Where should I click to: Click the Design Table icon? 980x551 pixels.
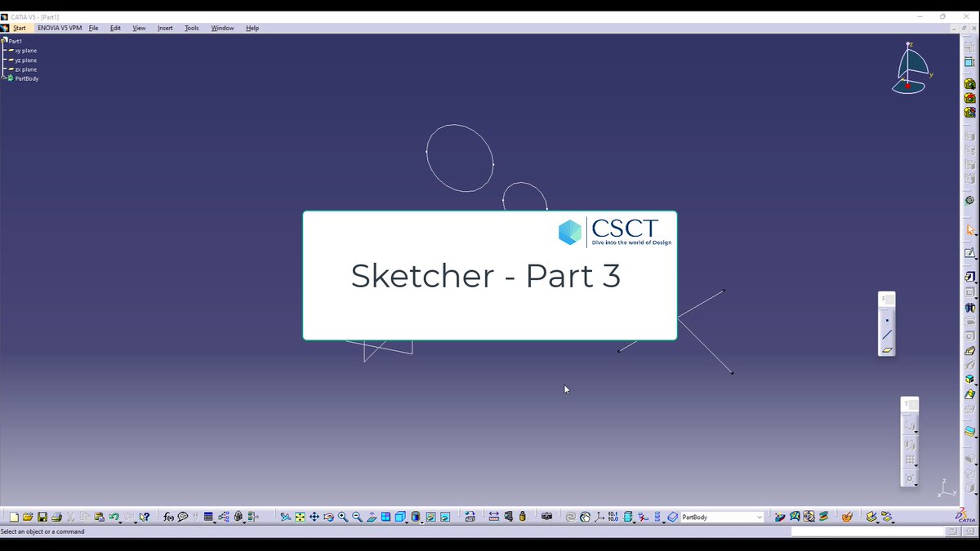click(x=208, y=517)
